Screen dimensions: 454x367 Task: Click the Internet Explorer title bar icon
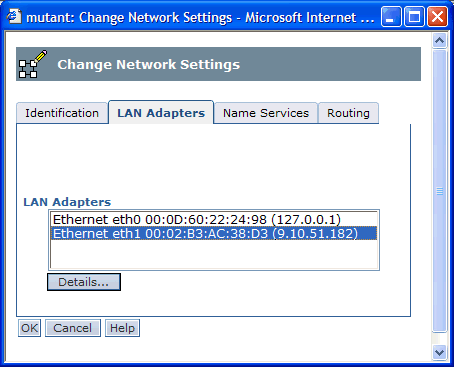(x=14, y=16)
